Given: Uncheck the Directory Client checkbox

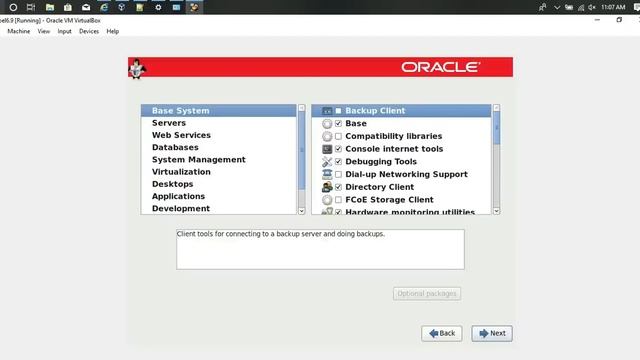Looking at the screenshot, I should (x=338, y=187).
